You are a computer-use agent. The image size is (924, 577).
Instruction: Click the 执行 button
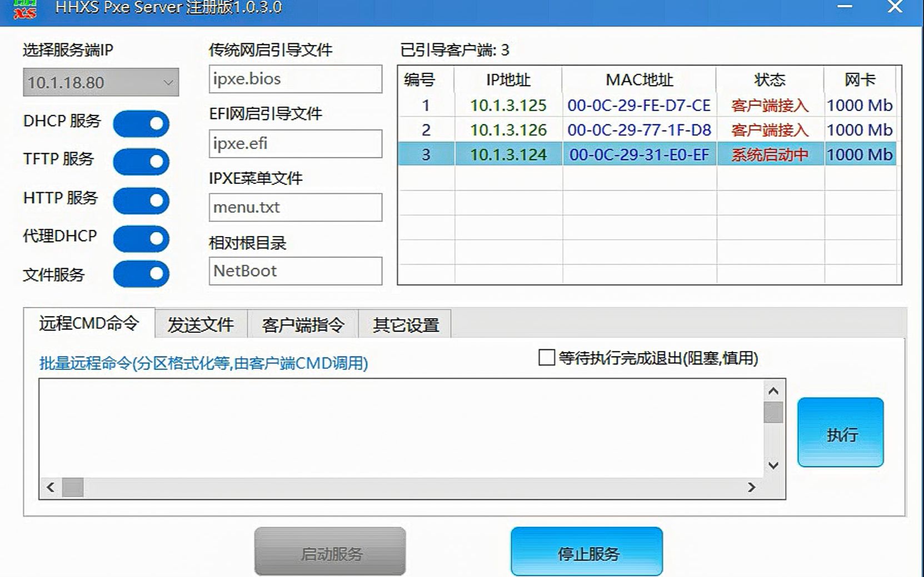(x=841, y=433)
